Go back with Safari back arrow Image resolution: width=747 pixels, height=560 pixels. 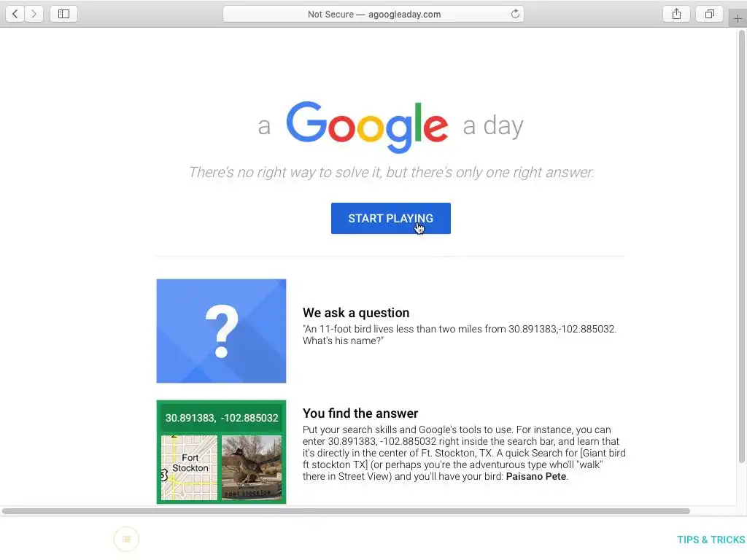tap(15, 14)
